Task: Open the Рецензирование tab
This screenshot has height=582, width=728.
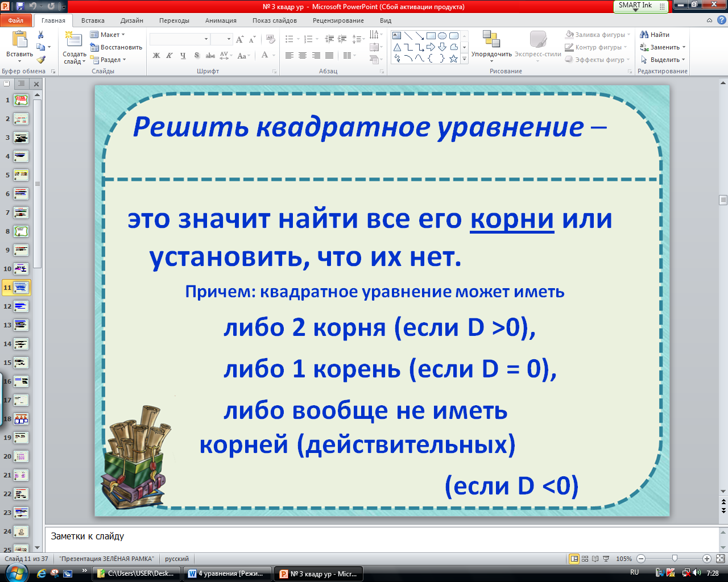Action: click(x=338, y=20)
